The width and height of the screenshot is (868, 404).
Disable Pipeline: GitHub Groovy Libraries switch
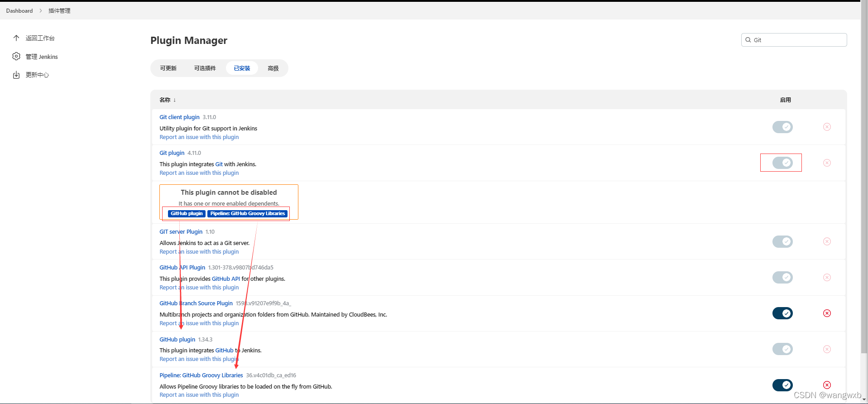tap(782, 385)
